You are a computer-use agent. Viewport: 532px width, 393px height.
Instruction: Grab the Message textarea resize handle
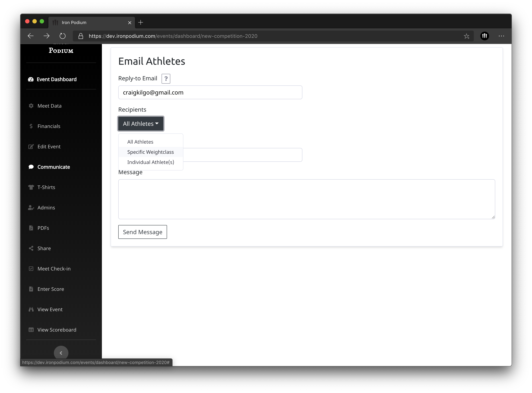tap(493, 217)
